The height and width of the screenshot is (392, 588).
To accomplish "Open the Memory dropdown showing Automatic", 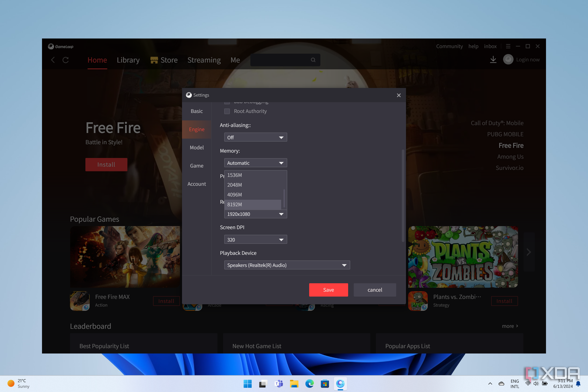I will pyautogui.click(x=255, y=163).
